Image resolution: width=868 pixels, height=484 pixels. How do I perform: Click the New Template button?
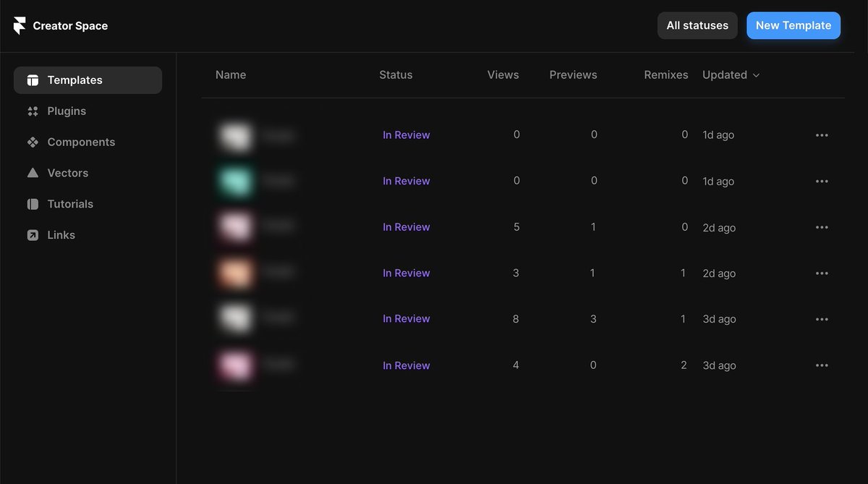point(793,25)
